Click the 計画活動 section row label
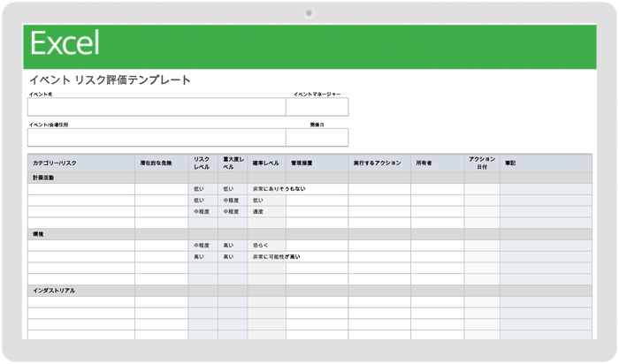This screenshot has width=619, height=364. (x=43, y=178)
